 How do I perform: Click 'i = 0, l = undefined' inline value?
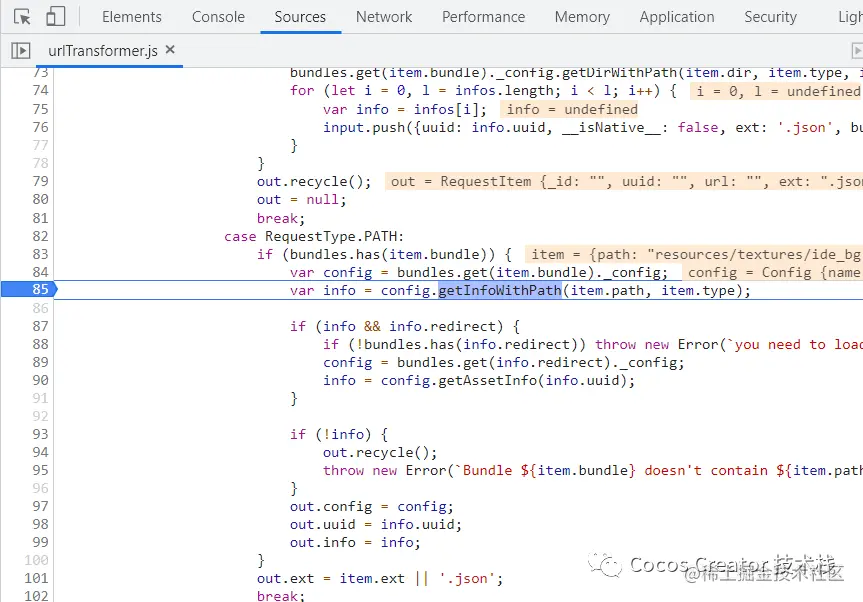[778, 91]
